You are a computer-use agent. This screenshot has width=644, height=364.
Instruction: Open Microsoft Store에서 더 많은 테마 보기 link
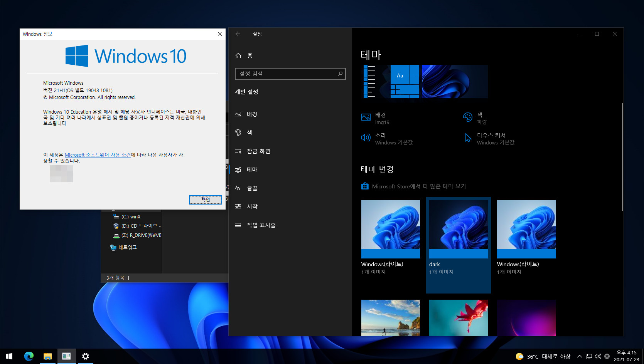point(419,186)
